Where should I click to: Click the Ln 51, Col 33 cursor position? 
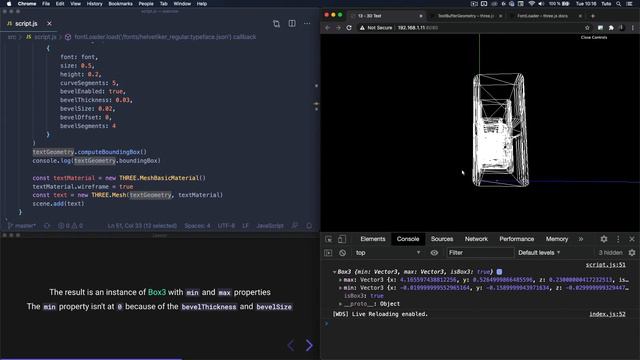click(142, 226)
